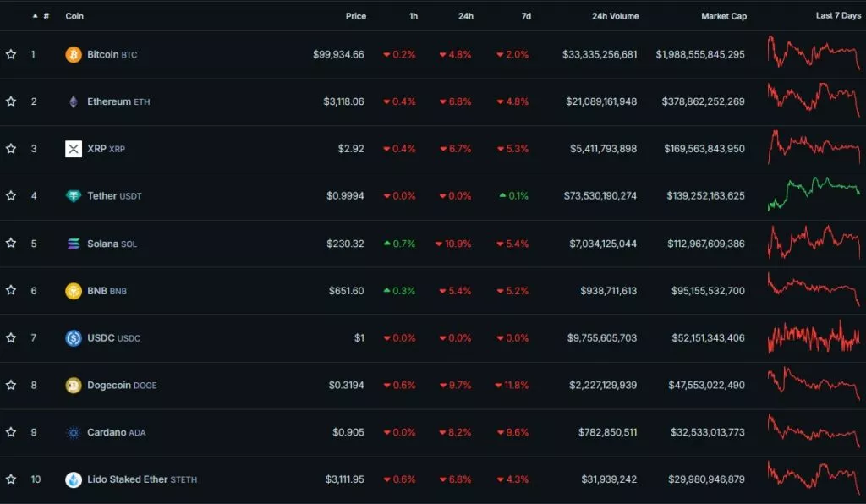
Task: Open Solana's 7-day sparkline chart
Action: [814, 242]
